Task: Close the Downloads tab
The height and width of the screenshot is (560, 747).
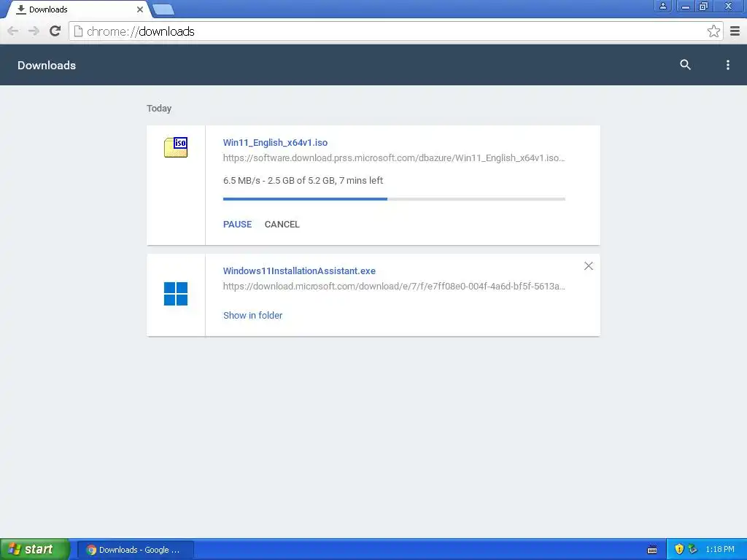Action: (x=139, y=9)
